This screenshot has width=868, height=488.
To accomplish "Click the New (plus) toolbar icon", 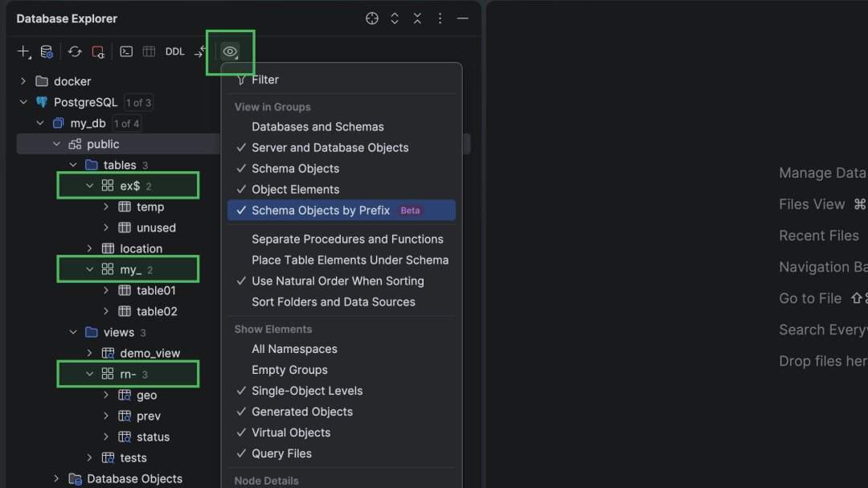I will tap(23, 51).
